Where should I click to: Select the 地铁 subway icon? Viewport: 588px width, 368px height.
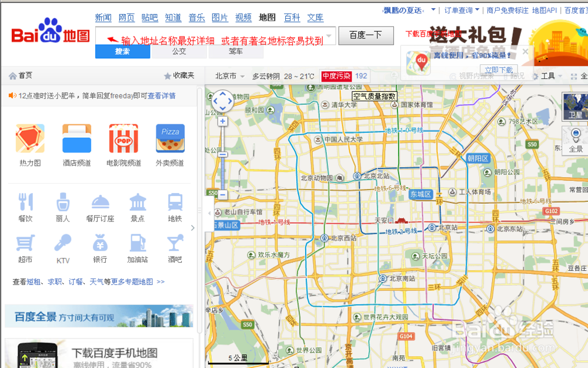[x=175, y=202]
